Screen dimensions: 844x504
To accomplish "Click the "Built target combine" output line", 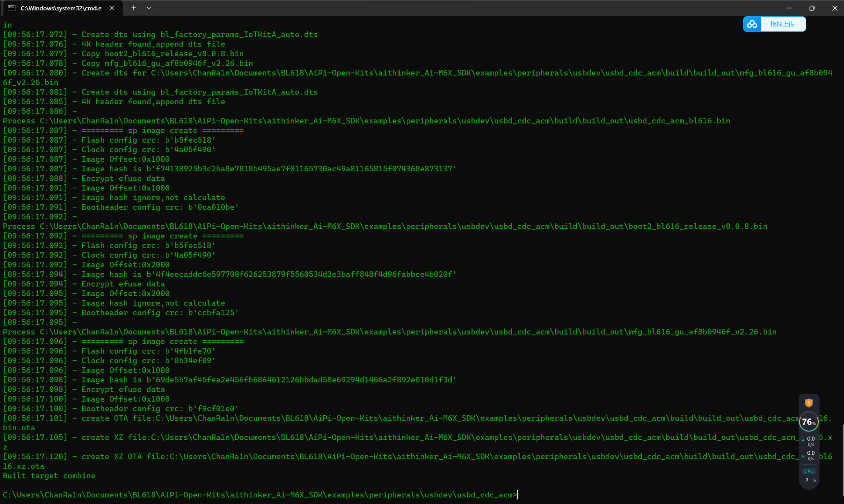I will click(x=49, y=476).
